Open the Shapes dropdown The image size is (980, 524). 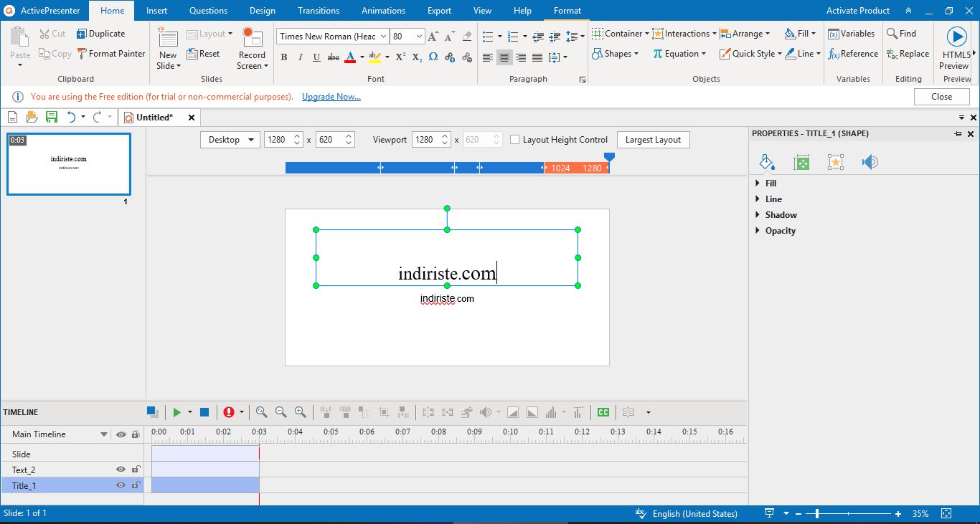616,54
